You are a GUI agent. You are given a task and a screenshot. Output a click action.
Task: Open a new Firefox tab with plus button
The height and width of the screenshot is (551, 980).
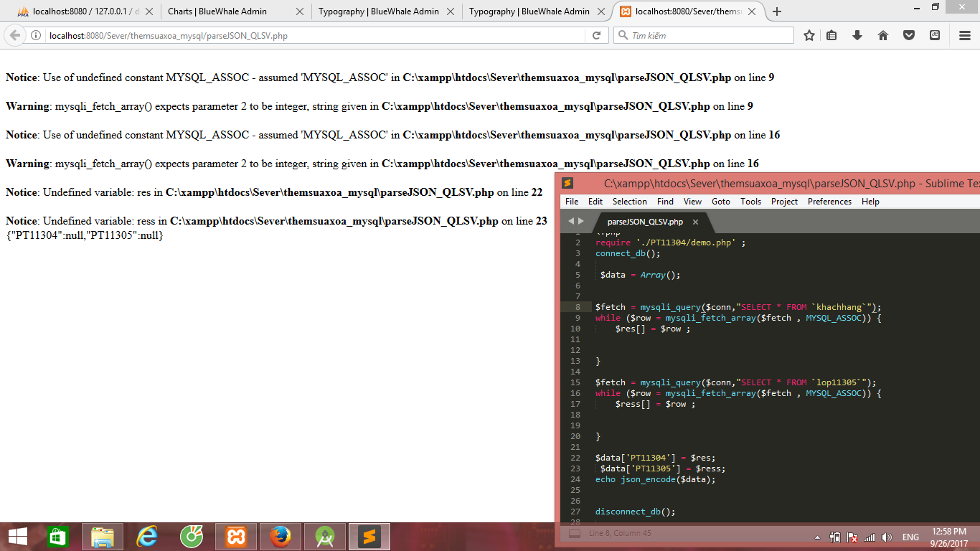click(777, 11)
